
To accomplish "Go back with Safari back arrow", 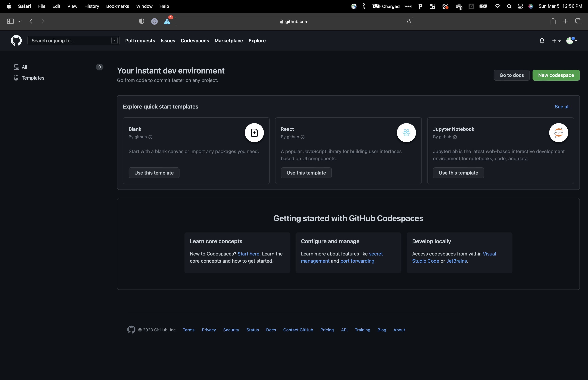I will click(x=31, y=21).
